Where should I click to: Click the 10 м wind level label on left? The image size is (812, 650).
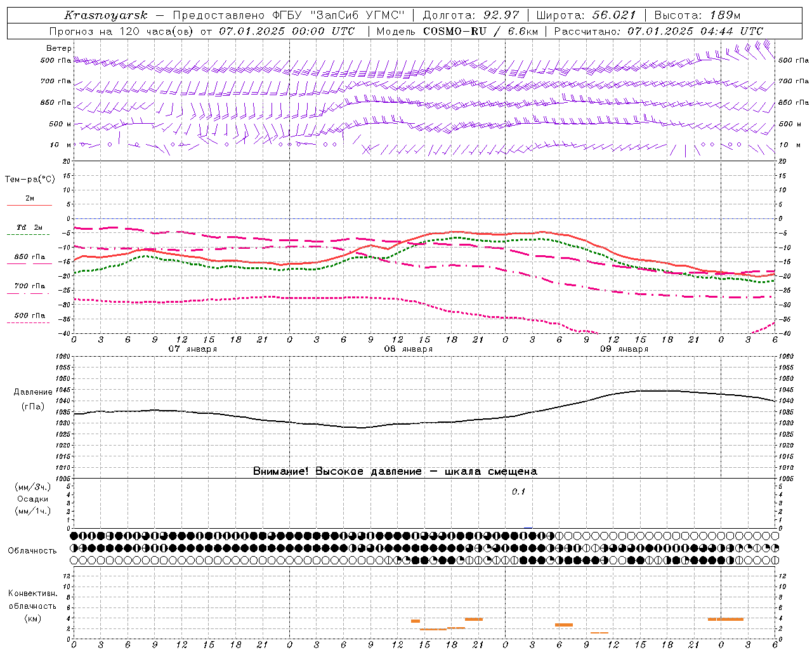click(60, 145)
